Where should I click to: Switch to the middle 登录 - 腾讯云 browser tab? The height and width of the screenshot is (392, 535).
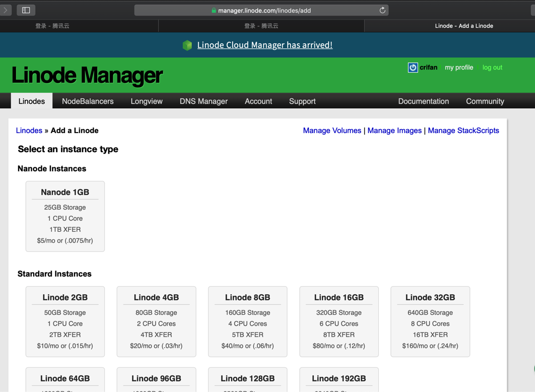point(261,26)
